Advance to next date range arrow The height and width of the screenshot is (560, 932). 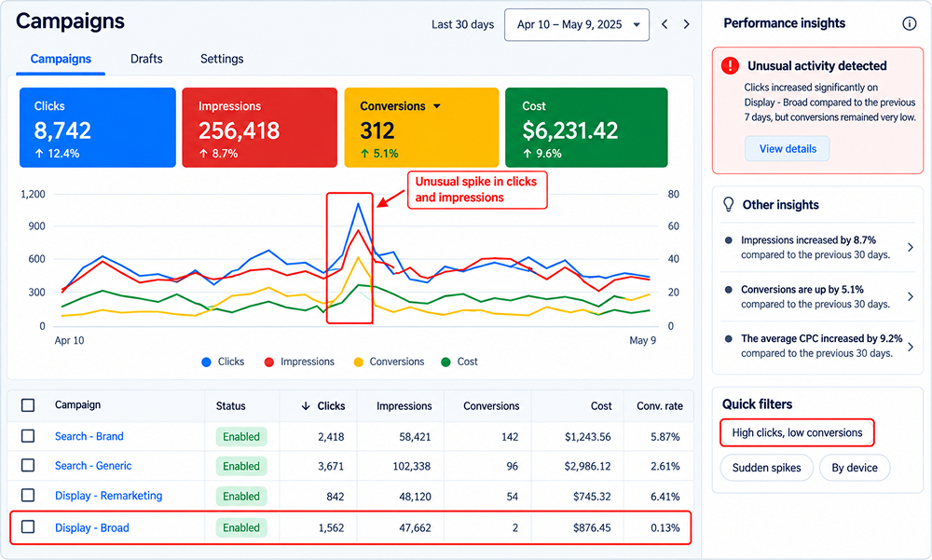point(687,24)
